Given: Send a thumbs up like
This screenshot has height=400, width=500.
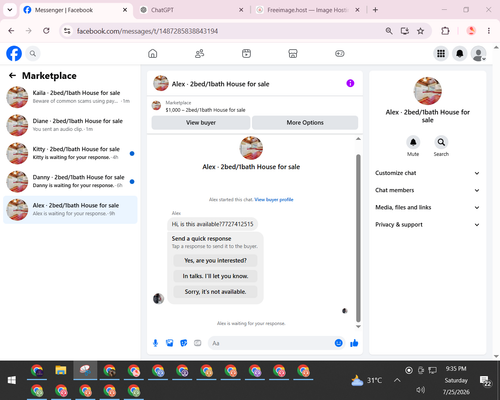Looking at the screenshot, I should click(354, 343).
